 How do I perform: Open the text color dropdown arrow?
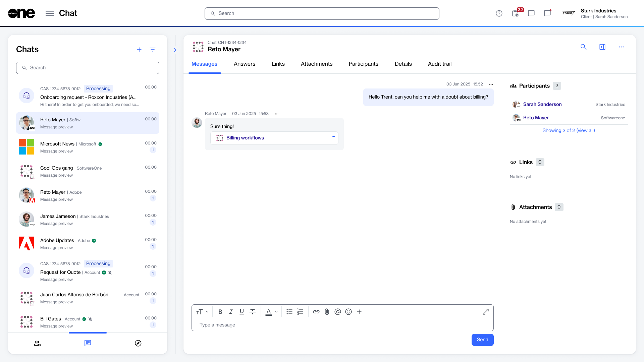coord(276,312)
